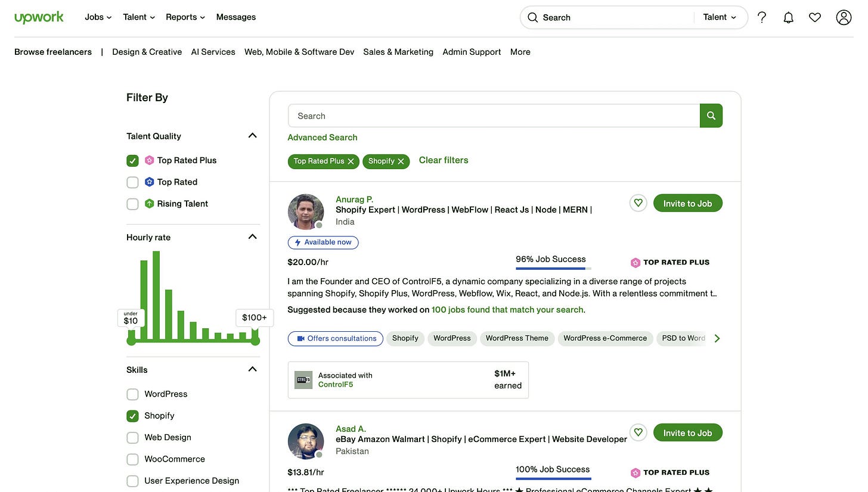Image resolution: width=868 pixels, height=492 pixels.
Task: Select Sales & Marketing category
Action: [398, 52]
